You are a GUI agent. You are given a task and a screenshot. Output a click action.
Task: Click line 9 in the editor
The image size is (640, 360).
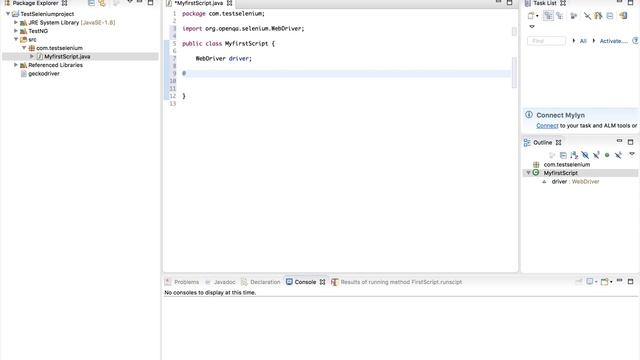click(x=346, y=73)
